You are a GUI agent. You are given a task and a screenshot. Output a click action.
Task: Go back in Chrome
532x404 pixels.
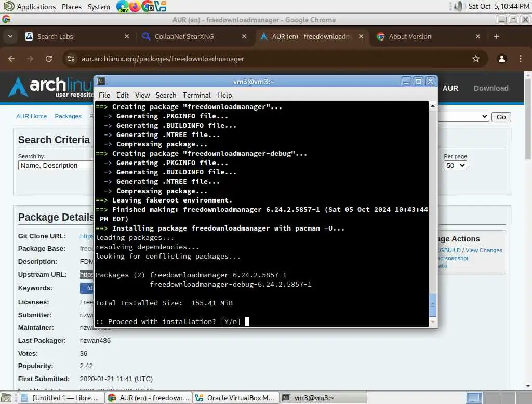[x=11, y=59]
